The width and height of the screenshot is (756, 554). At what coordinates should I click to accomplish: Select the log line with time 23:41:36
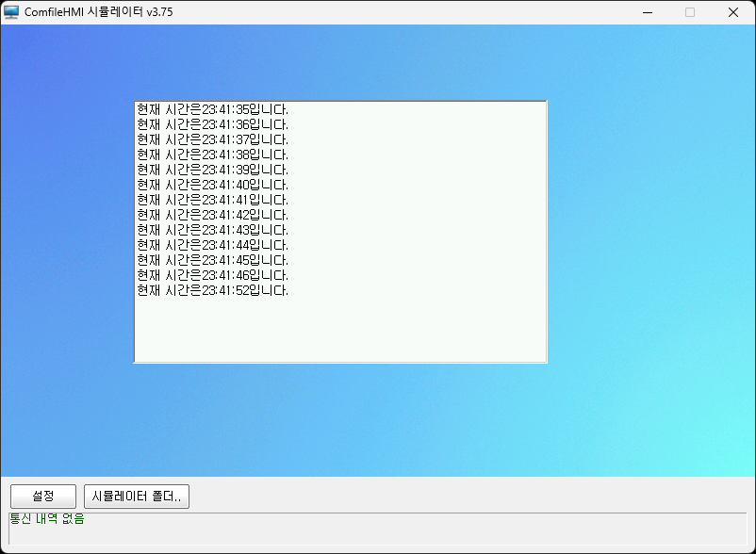tap(212, 124)
